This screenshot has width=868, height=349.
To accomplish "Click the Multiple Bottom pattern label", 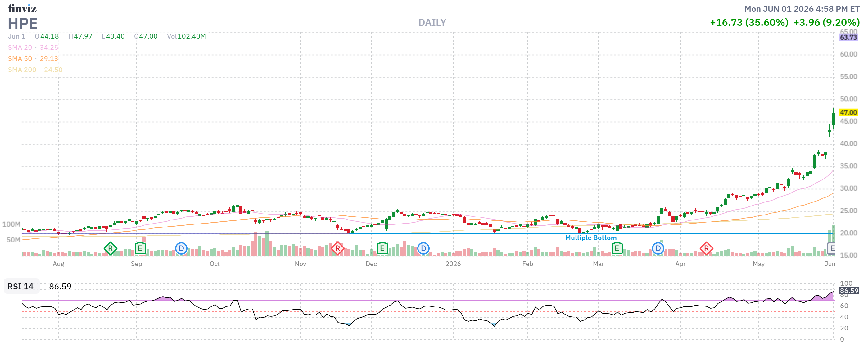I will pyautogui.click(x=591, y=238).
